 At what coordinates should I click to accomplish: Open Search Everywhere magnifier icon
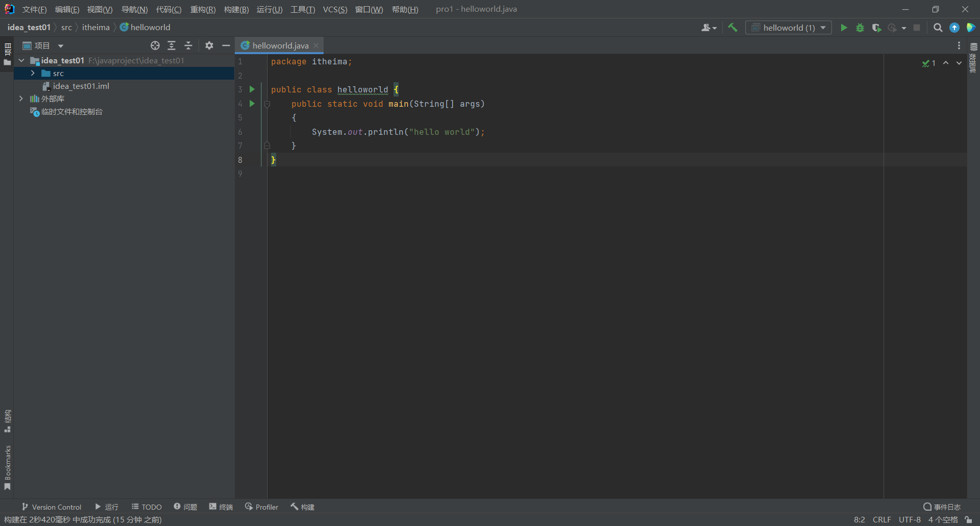point(938,28)
